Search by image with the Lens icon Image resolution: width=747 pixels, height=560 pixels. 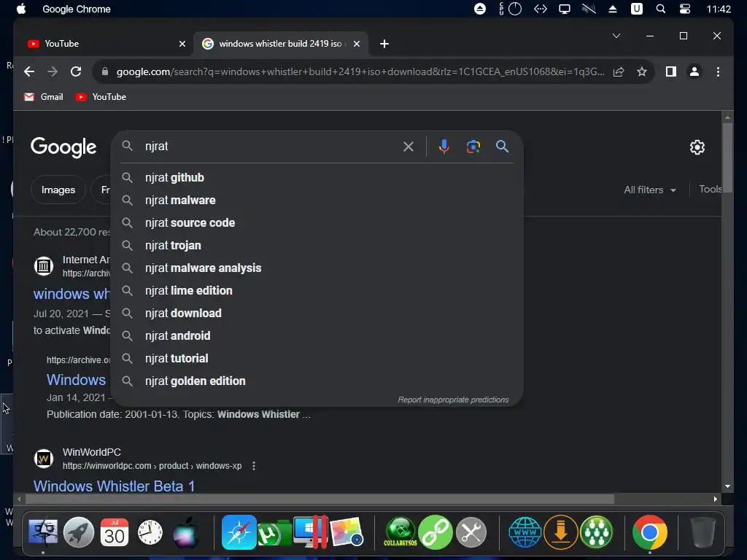[473, 147]
